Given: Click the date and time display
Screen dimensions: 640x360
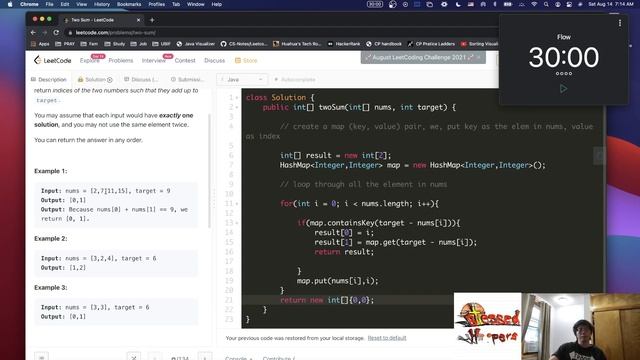Looking at the screenshot, I should point(610,4).
